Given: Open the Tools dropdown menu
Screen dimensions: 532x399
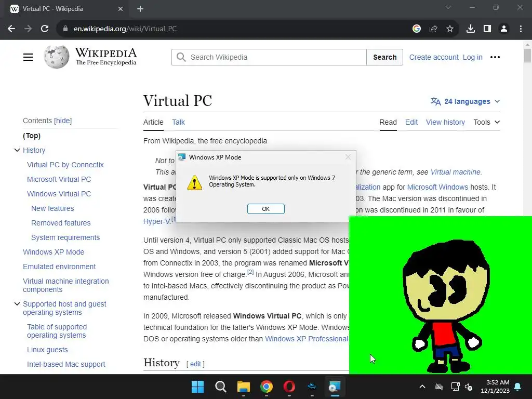Looking at the screenshot, I should point(486,122).
